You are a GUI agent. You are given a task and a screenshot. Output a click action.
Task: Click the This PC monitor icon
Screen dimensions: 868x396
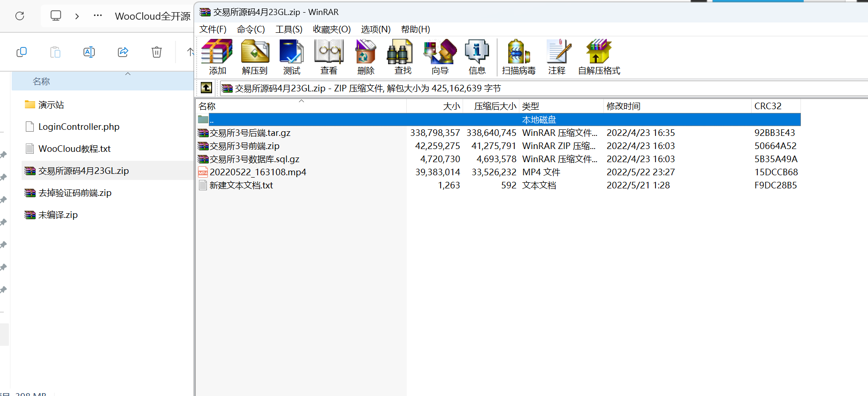tap(56, 16)
